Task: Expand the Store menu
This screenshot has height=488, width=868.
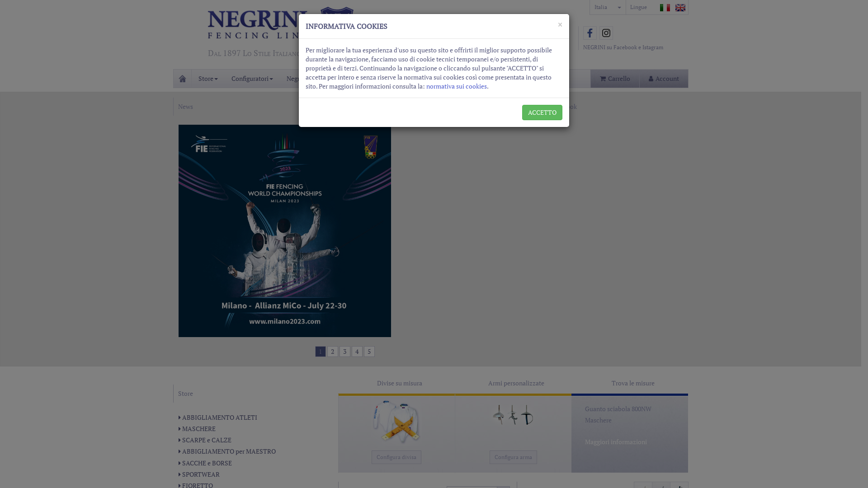Action: (208, 79)
